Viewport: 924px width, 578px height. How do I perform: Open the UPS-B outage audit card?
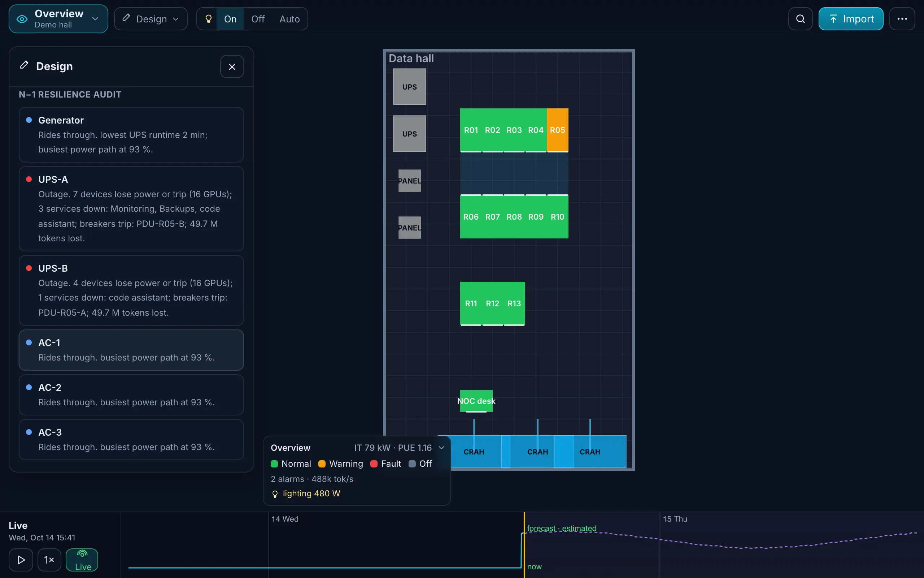pyautogui.click(x=131, y=290)
